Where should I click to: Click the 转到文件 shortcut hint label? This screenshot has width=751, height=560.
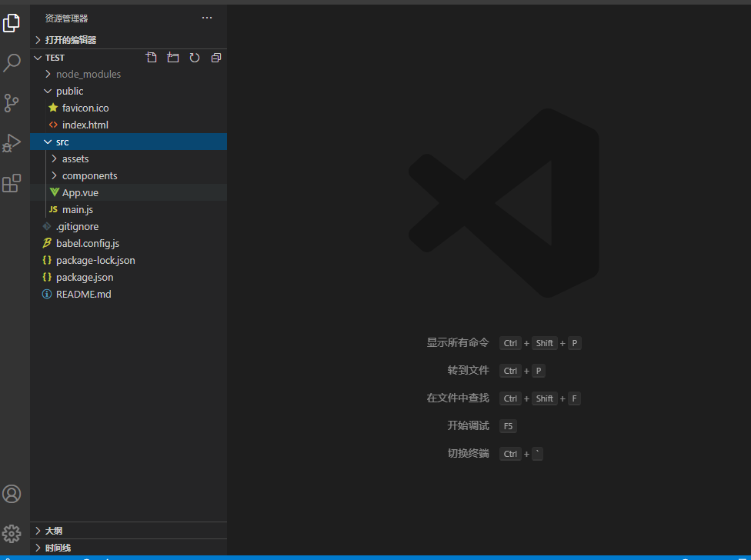coord(469,371)
